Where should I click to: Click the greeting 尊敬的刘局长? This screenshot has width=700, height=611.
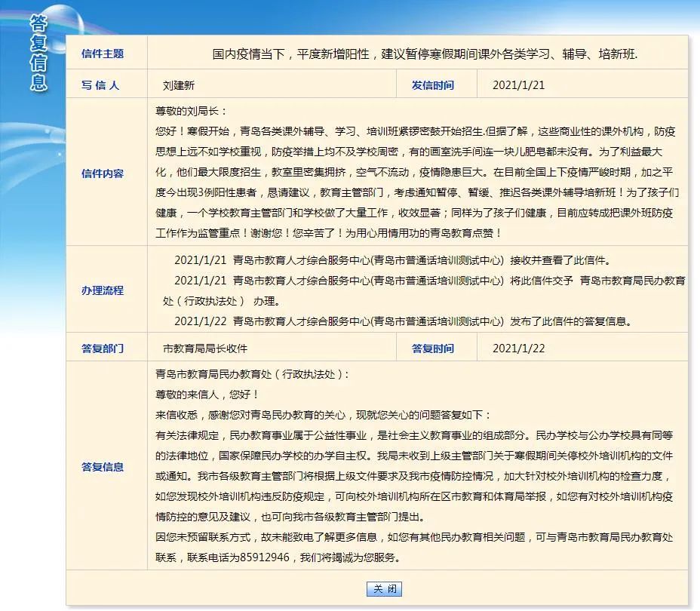point(191,111)
